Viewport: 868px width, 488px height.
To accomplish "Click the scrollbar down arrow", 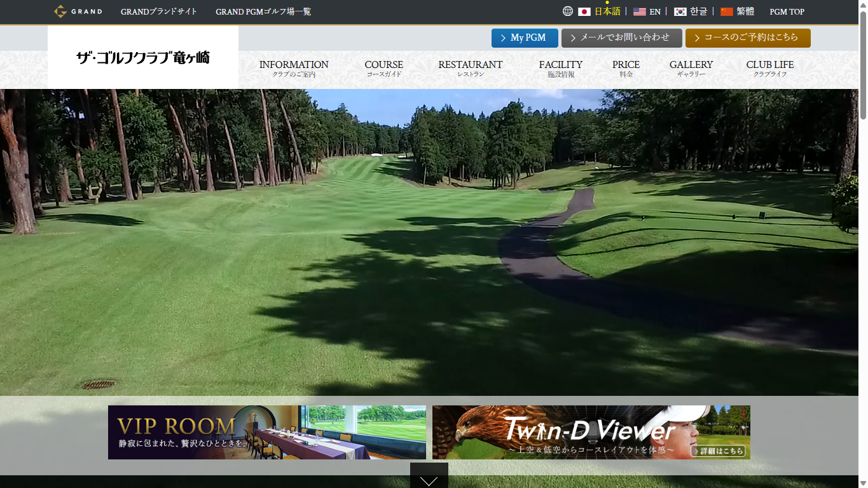I will click(863, 483).
